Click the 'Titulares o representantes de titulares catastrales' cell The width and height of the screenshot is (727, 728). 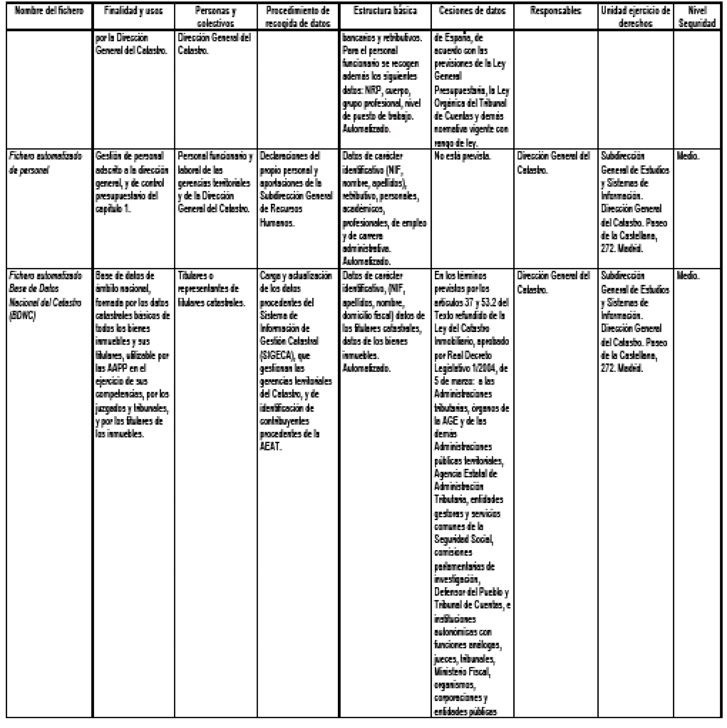[x=216, y=492]
